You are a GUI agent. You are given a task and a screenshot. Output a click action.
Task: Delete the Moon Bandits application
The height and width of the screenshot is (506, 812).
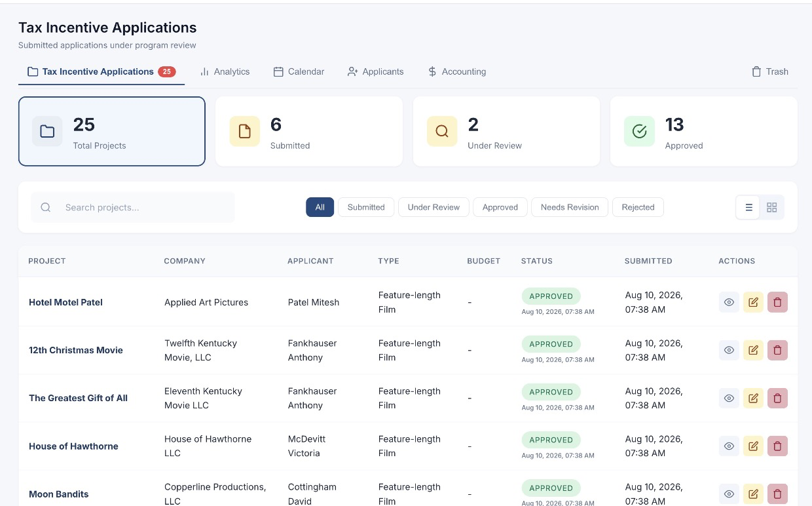777,494
